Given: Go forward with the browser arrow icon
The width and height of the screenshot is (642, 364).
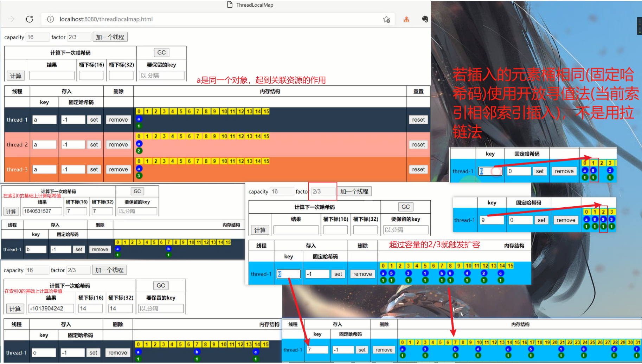Looking at the screenshot, I should tap(11, 19).
